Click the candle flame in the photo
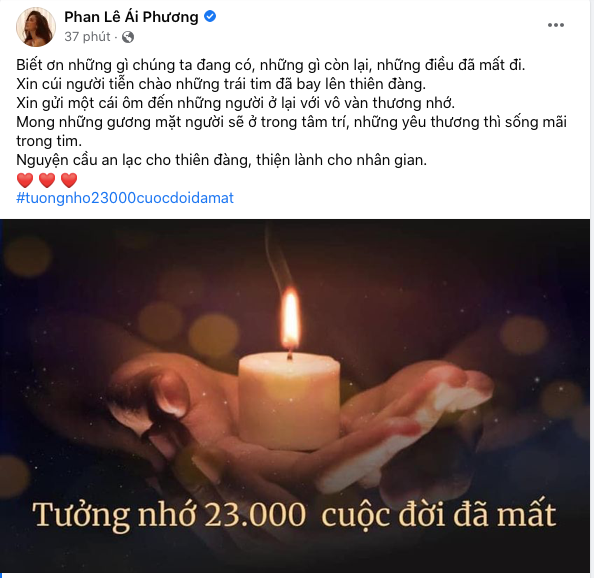594x578 pixels. click(291, 317)
